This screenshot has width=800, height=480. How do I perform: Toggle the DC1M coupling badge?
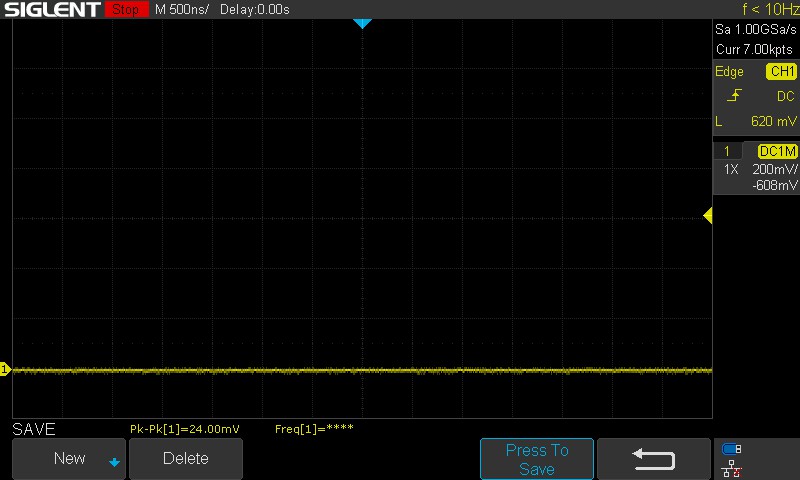point(777,151)
